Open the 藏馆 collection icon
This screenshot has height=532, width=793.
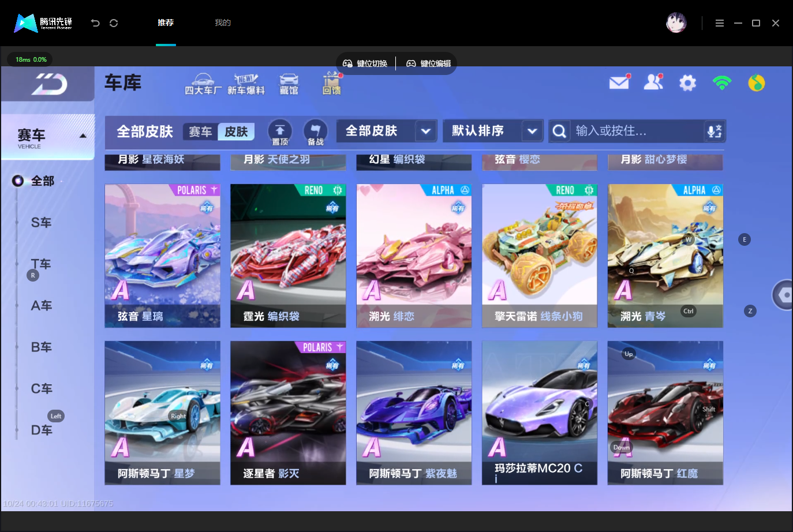point(289,84)
